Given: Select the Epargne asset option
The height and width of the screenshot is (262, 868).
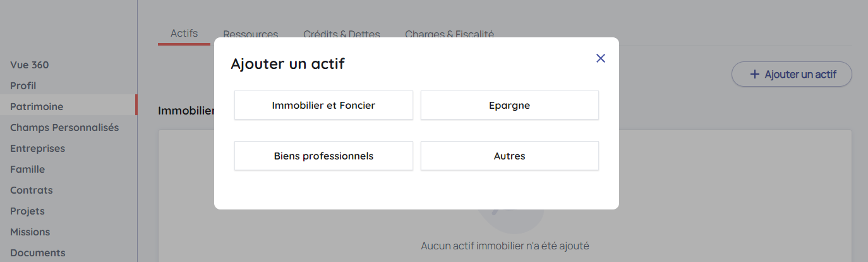Looking at the screenshot, I should 509,105.
